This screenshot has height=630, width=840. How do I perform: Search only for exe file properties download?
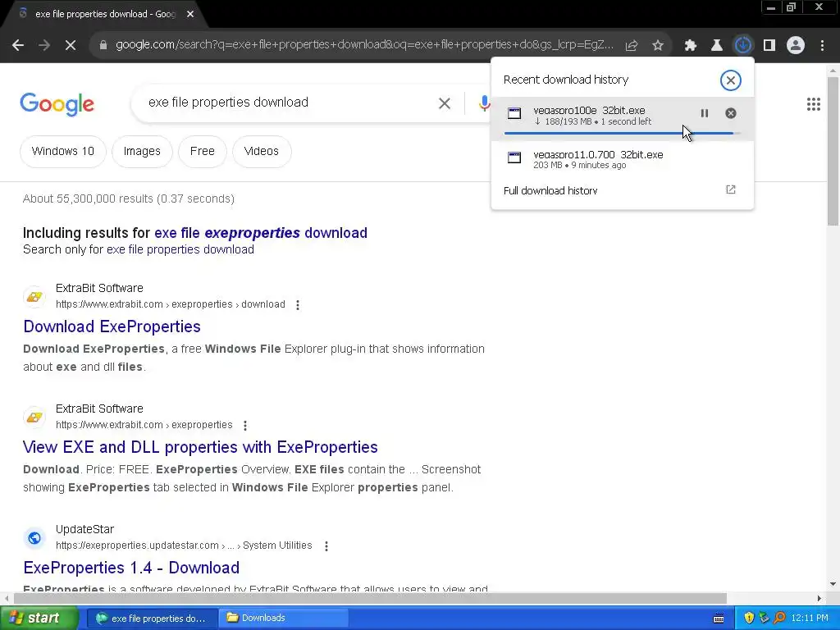(180, 249)
